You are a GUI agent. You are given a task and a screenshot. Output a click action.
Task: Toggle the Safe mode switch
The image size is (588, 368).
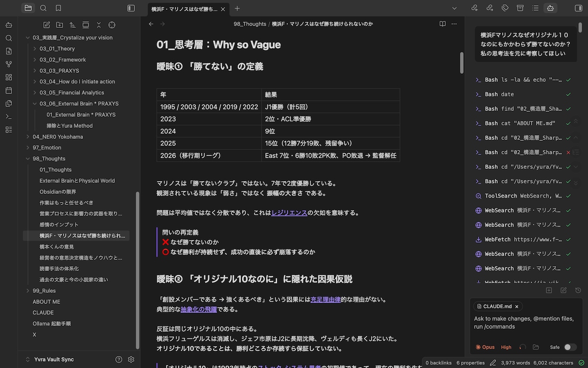click(570, 347)
